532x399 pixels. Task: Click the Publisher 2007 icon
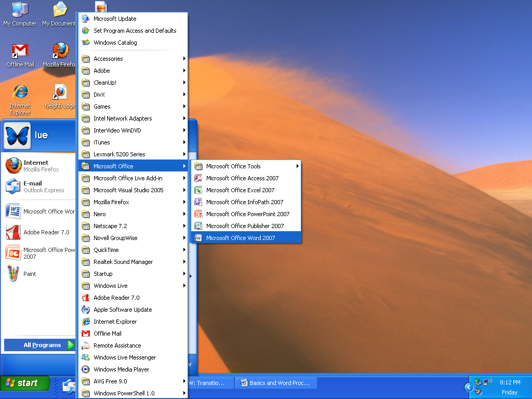(x=198, y=226)
